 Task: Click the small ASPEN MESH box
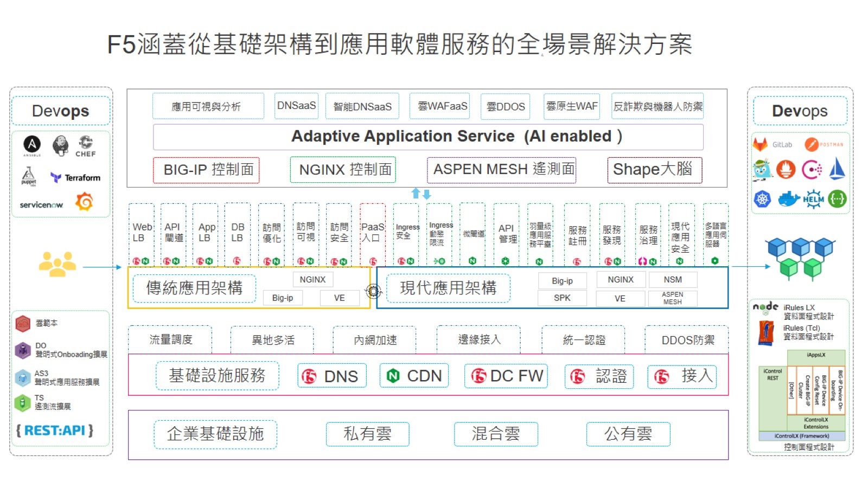click(x=673, y=298)
